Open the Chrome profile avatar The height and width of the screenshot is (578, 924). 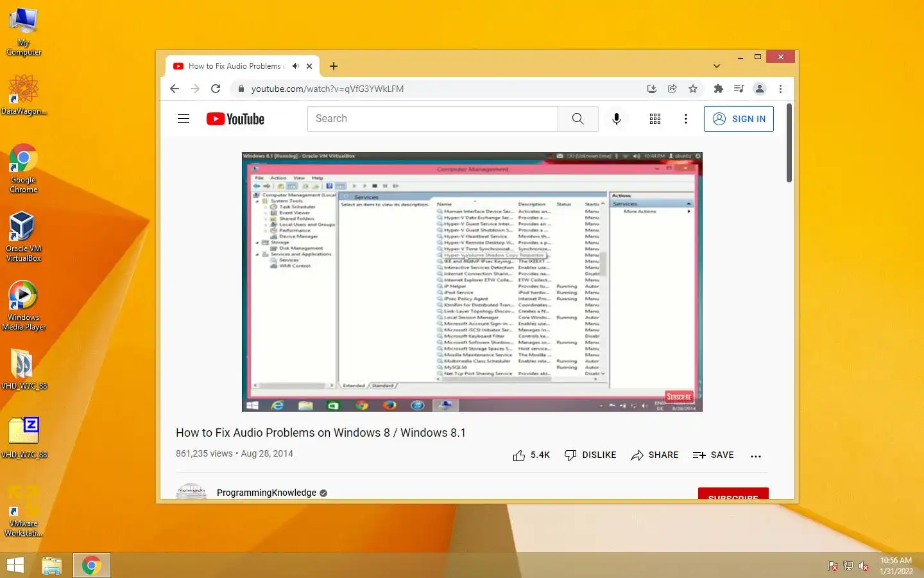coord(760,89)
